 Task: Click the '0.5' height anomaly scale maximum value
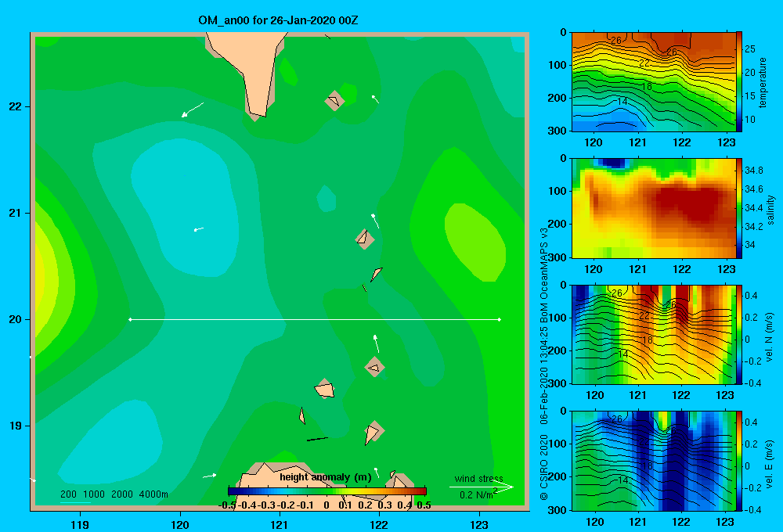tap(424, 505)
